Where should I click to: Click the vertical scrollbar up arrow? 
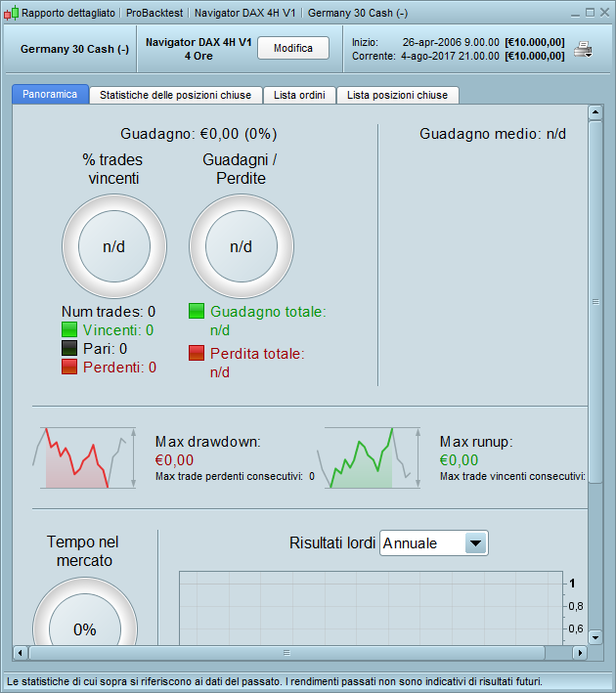click(x=595, y=112)
